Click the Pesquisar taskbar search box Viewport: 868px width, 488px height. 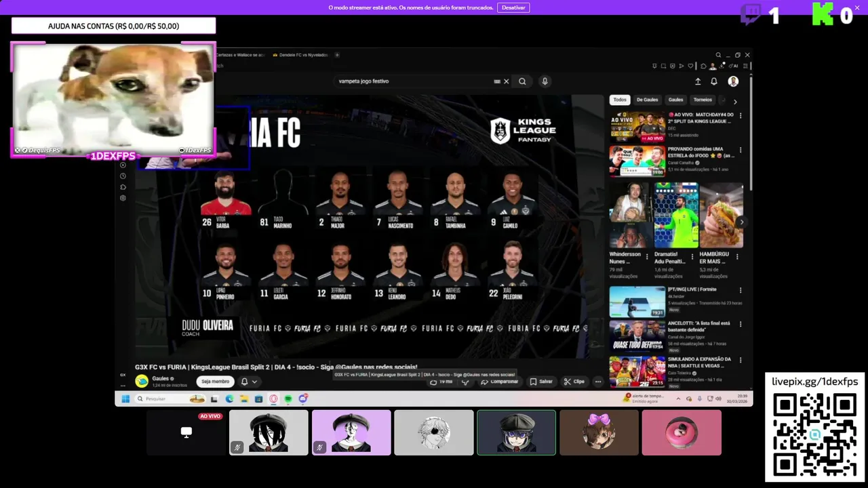[x=170, y=399]
